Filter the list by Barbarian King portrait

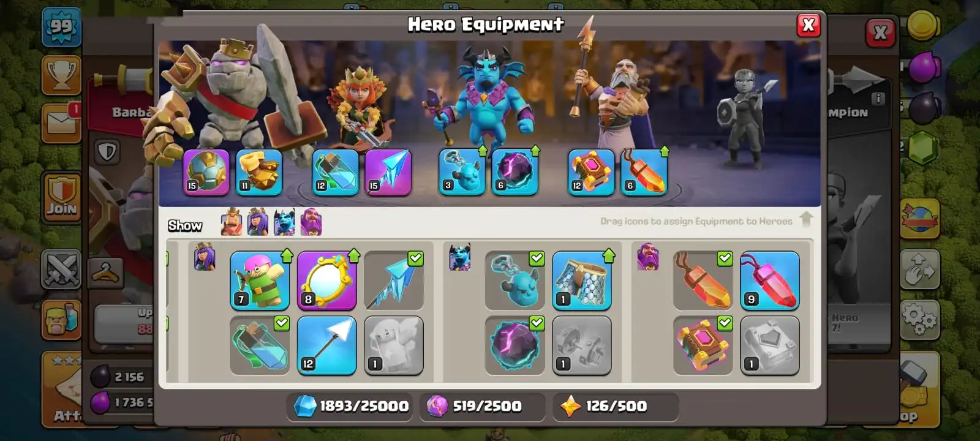click(232, 222)
